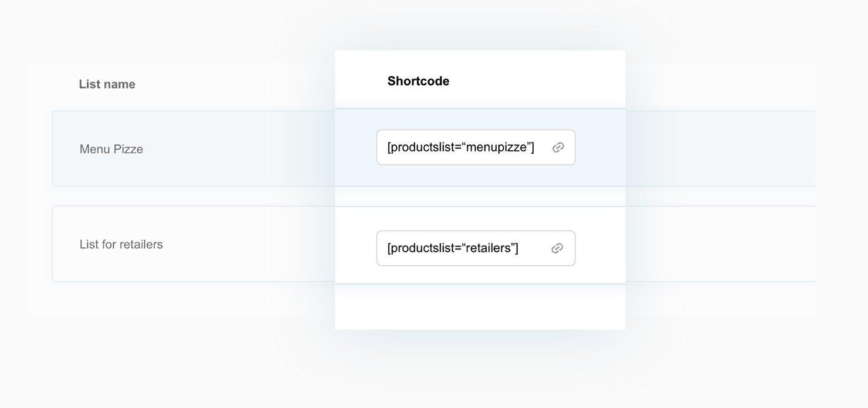
Task: Click the [productslist="menupizze"] text
Action: pyautogui.click(x=461, y=147)
